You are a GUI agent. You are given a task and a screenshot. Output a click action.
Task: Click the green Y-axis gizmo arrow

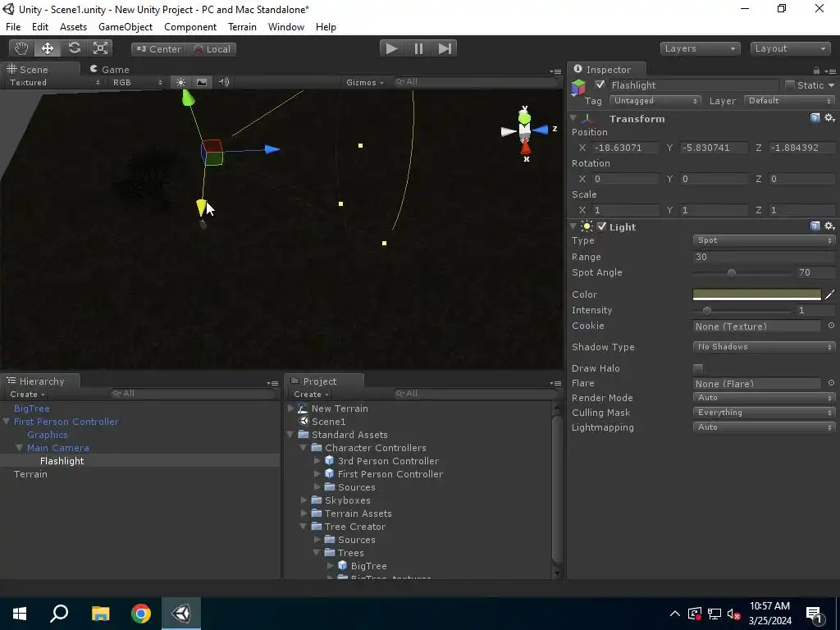pyautogui.click(x=188, y=98)
